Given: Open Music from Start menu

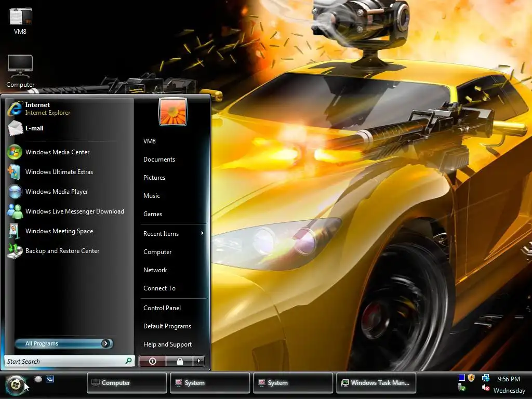Looking at the screenshot, I should coord(151,196).
